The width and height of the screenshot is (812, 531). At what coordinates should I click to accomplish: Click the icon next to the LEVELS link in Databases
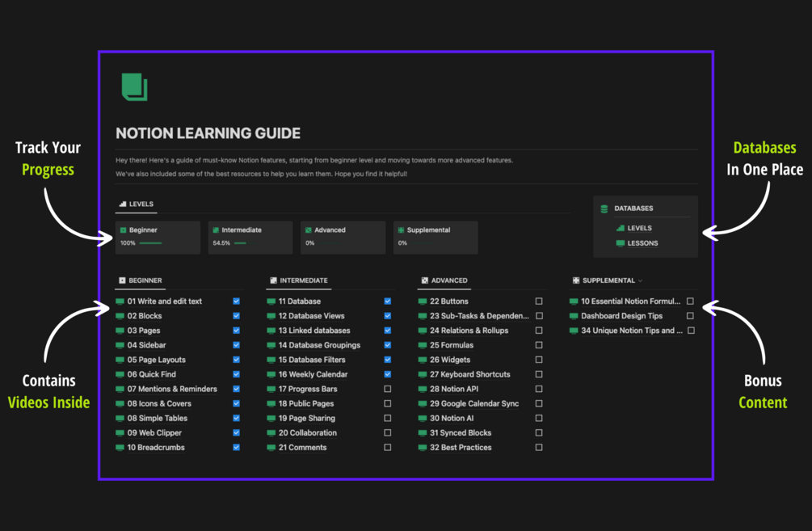coord(620,228)
